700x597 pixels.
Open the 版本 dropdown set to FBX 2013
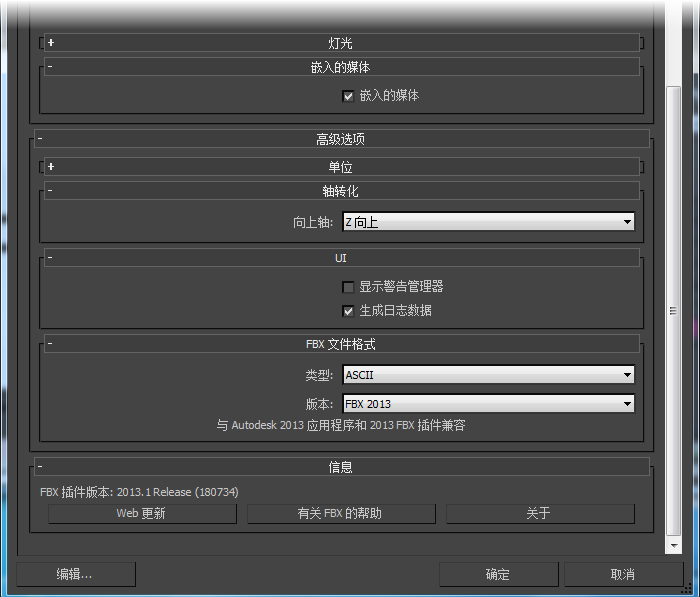coord(488,404)
